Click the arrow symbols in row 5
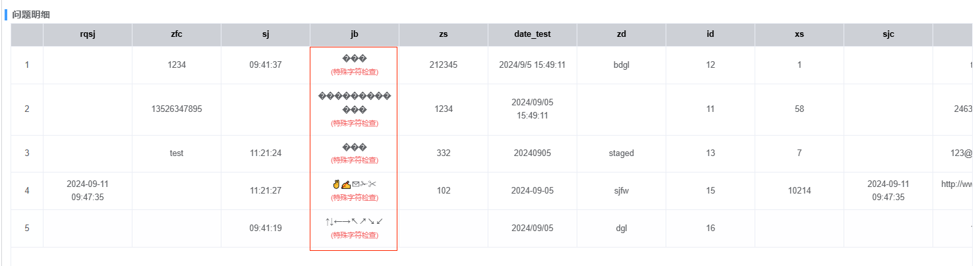The image size is (980, 266). [355, 222]
